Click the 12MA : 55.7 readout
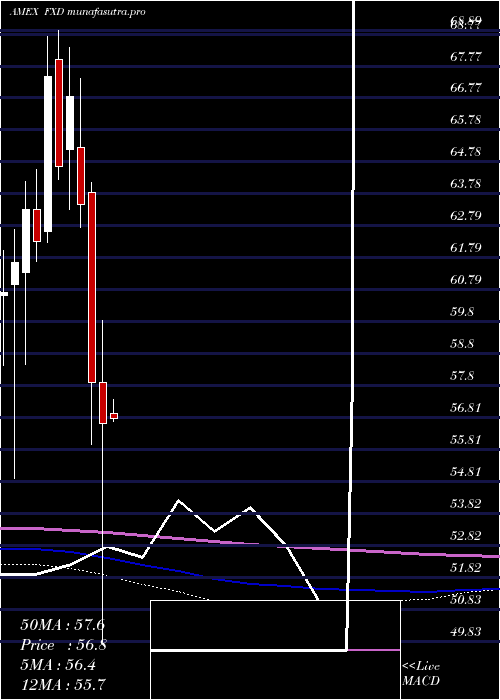500x700 pixels. (63, 684)
